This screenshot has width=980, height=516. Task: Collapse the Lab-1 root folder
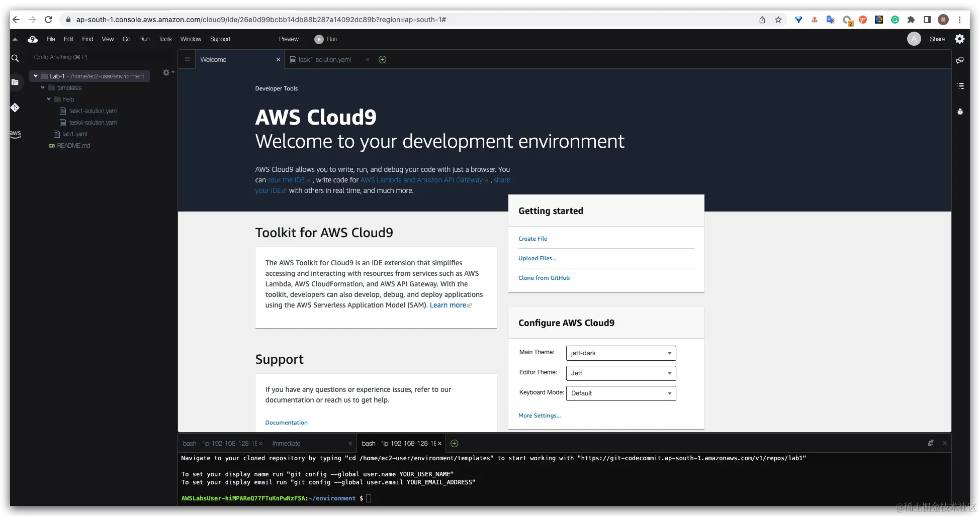tap(36, 76)
